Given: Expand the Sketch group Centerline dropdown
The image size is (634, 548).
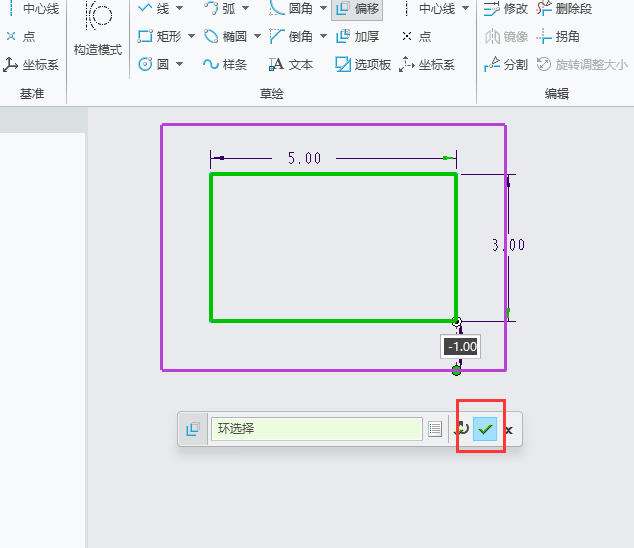Looking at the screenshot, I should point(465,8).
